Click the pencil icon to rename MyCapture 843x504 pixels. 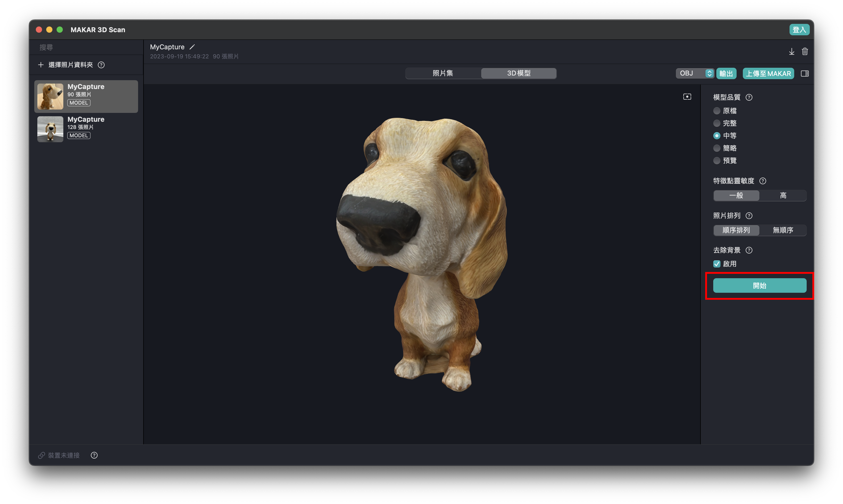click(192, 47)
